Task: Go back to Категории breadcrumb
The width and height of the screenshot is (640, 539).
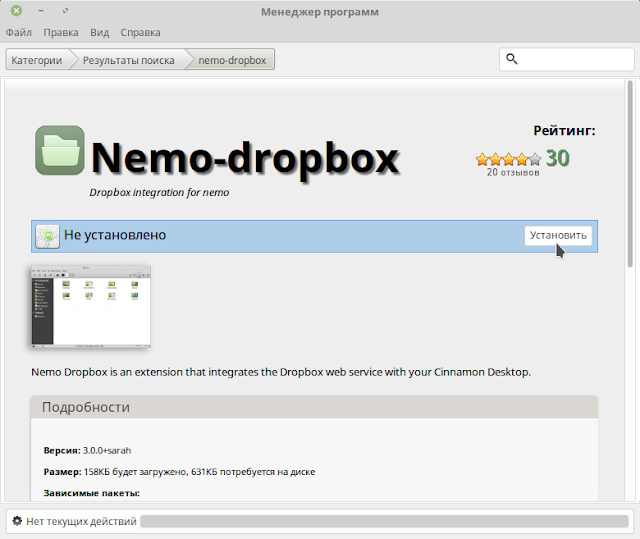Action: (x=37, y=60)
